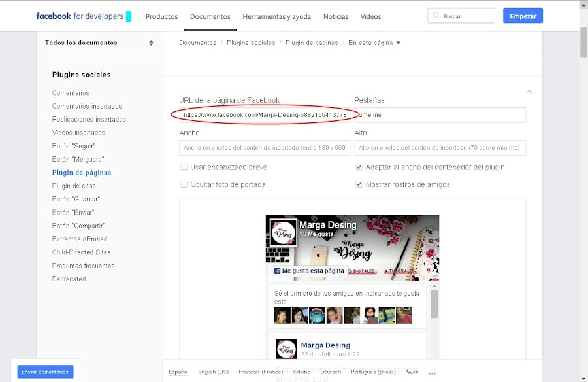Uncheck Adaptar al ancho del contenedor
Screen dimensions: 588x382
[x=359, y=167]
